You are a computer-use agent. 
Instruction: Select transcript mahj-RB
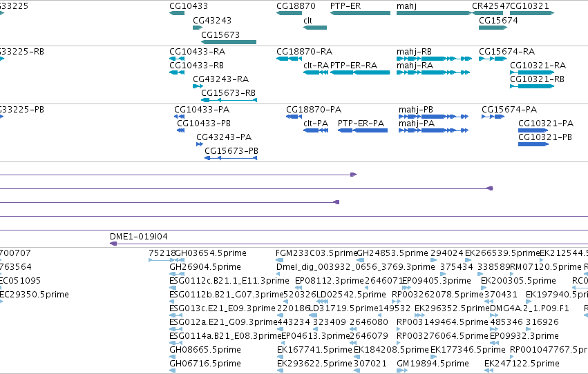coord(434,59)
